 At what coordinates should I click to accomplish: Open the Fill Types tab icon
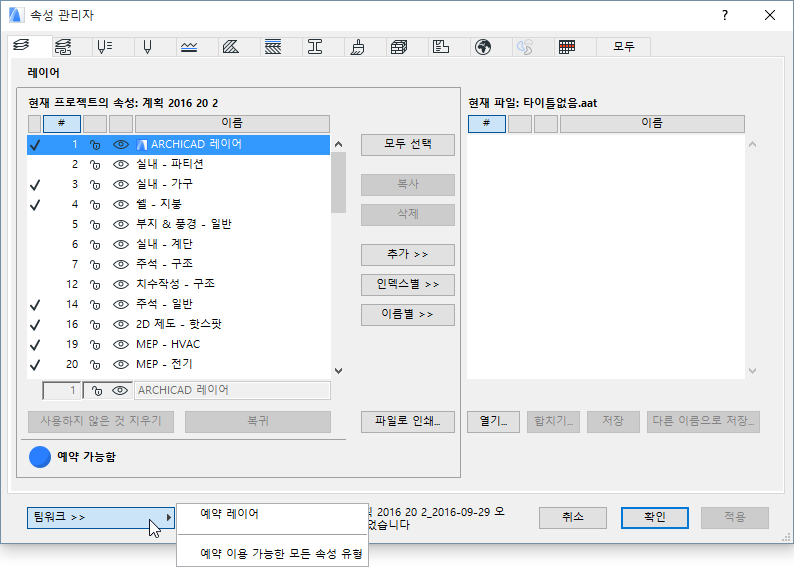(x=231, y=47)
